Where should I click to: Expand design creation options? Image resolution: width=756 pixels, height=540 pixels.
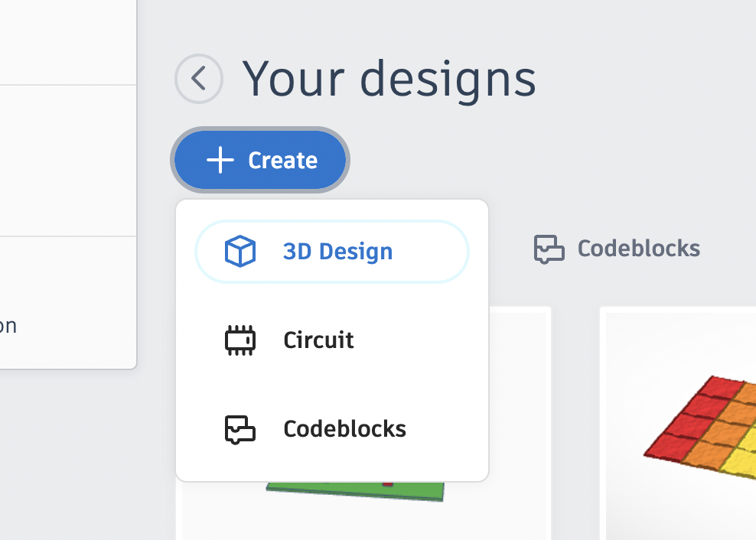(x=259, y=160)
